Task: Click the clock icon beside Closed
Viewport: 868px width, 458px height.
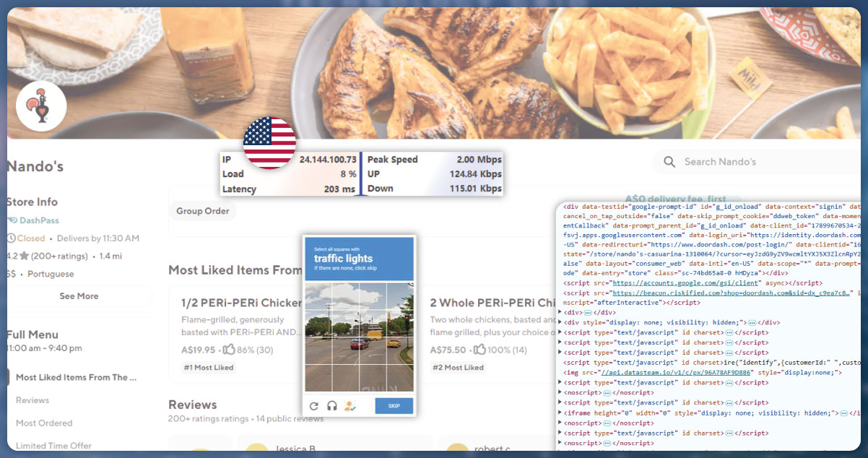Action: (11, 238)
